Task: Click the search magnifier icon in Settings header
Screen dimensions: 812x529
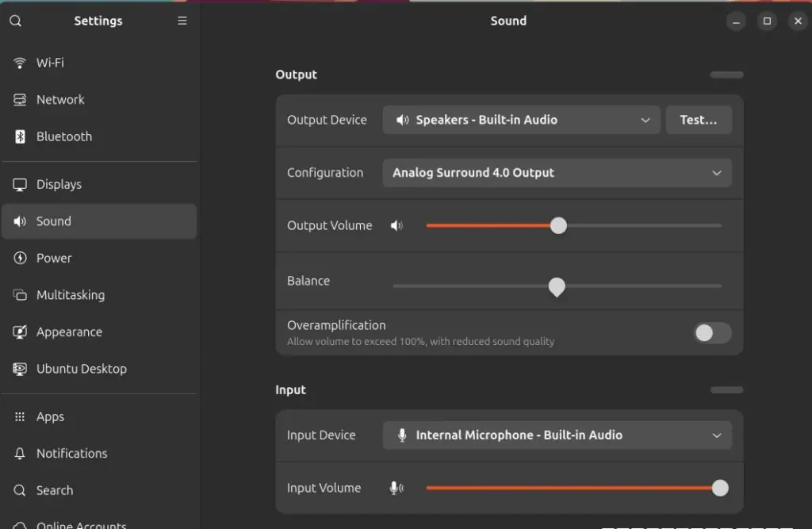Action: pyautogui.click(x=16, y=21)
